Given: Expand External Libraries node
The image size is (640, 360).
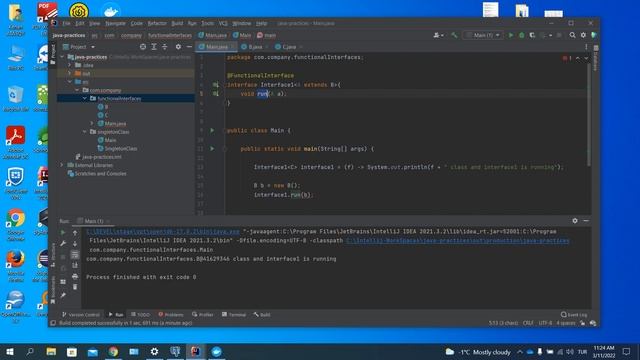Looking at the screenshot, I should 62,165.
